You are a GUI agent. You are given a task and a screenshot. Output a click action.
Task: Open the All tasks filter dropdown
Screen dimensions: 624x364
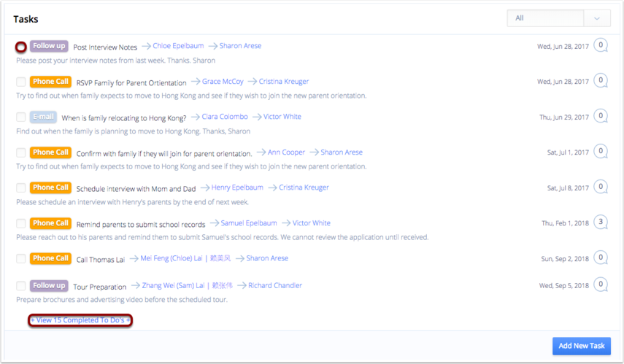558,18
